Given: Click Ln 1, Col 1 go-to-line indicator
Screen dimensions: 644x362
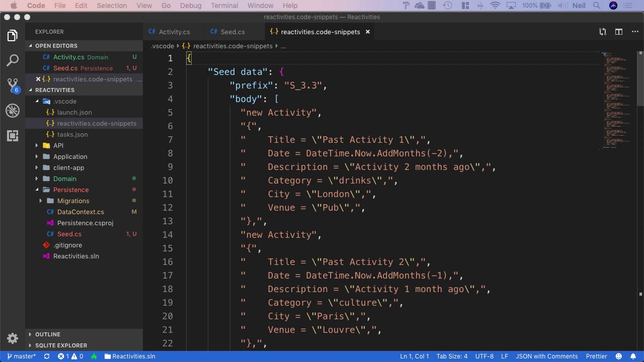Looking at the screenshot, I should tap(415, 356).
